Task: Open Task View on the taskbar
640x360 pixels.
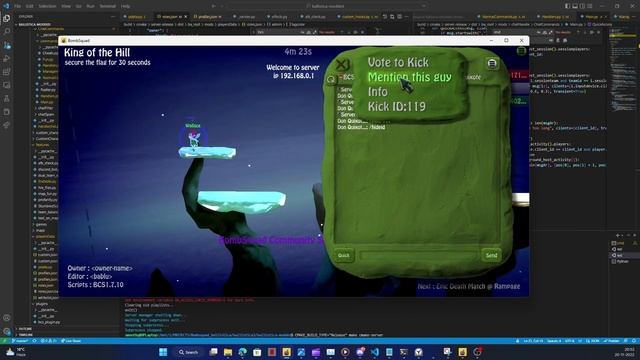Action: click(213, 352)
